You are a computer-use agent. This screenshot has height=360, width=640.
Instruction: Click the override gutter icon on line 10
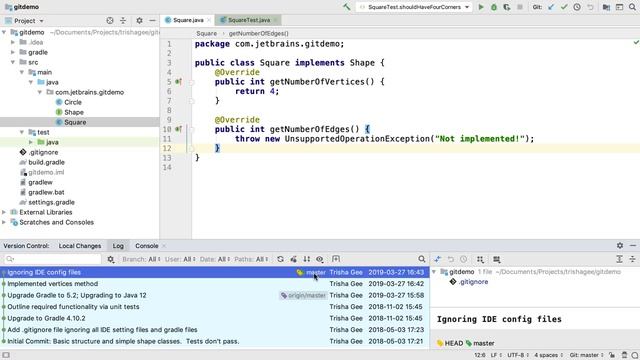178,129
